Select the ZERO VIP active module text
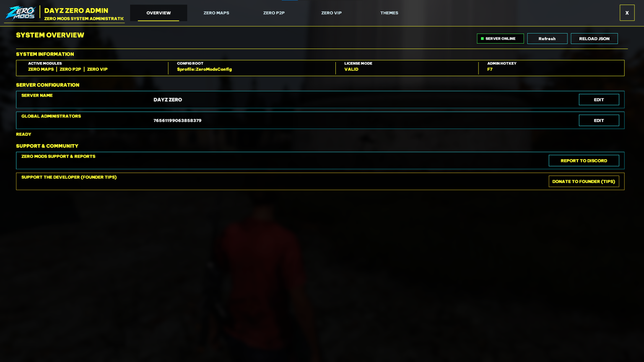This screenshot has height=362, width=644. coord(97,69)
